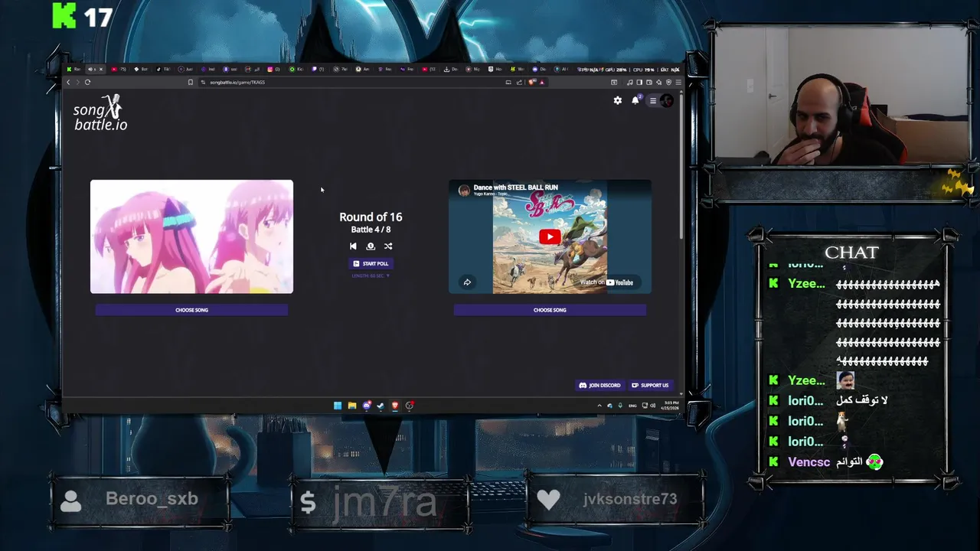Screen dimensions: 980x551
Task: Click browser back arrow
Action: tap(68, 82)
